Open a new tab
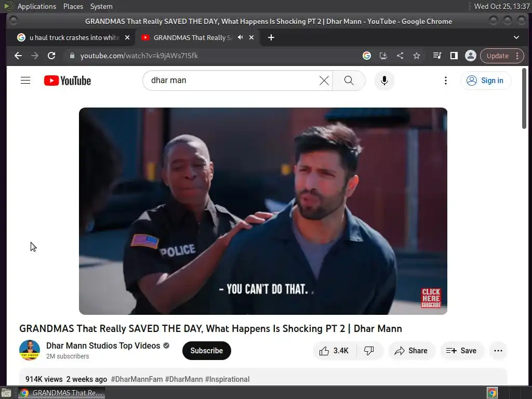 [x=271, y=37]
